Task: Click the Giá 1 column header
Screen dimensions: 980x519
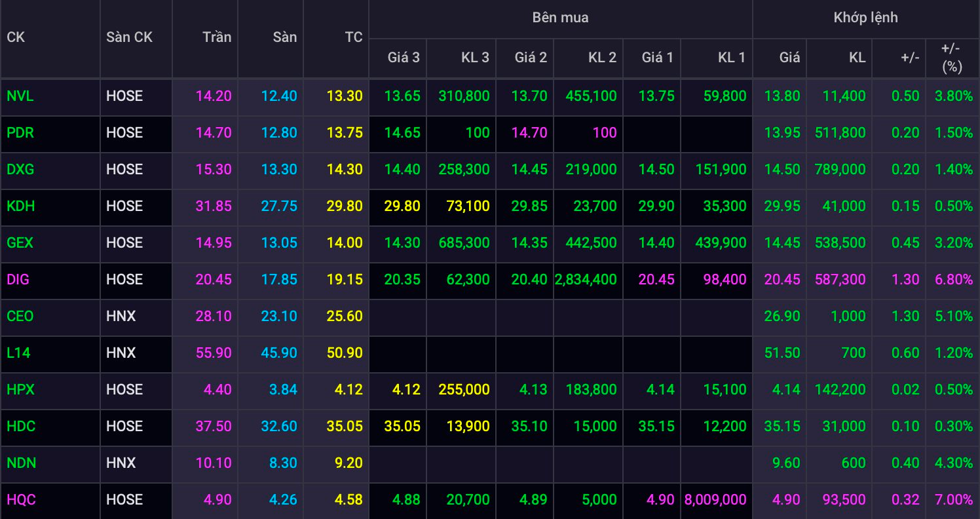Action: 658,58
